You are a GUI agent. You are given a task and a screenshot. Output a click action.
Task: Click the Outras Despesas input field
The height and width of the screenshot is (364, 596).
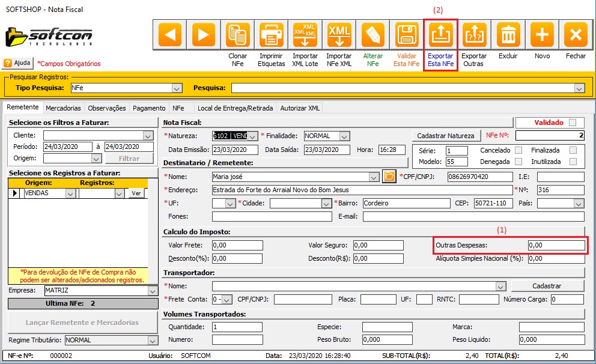pyautogui.click(x=555, y=245)
